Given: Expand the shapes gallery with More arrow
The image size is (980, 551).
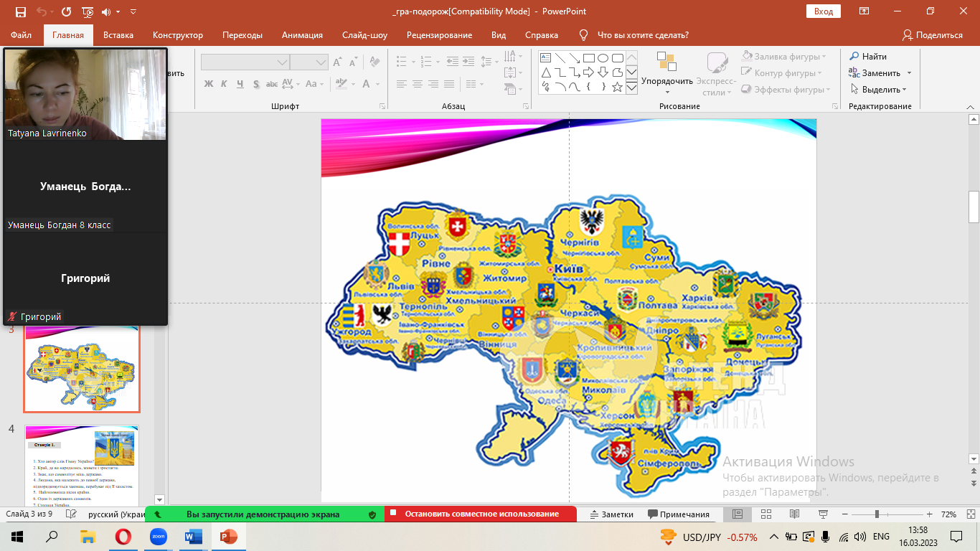Looking at the screenshot, I should (x=631, y=88).
